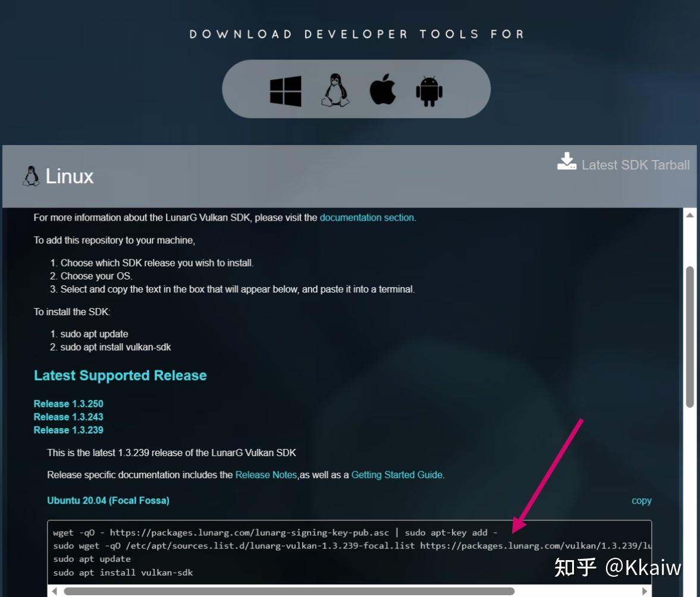This screenshot has width=700, height=597.
Task: Open the documentation section link
Action: click(x=367, y=218)
